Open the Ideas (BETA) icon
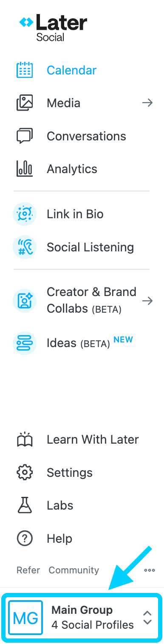This screenshot has height=644, width=164. [x=25, y=343]
